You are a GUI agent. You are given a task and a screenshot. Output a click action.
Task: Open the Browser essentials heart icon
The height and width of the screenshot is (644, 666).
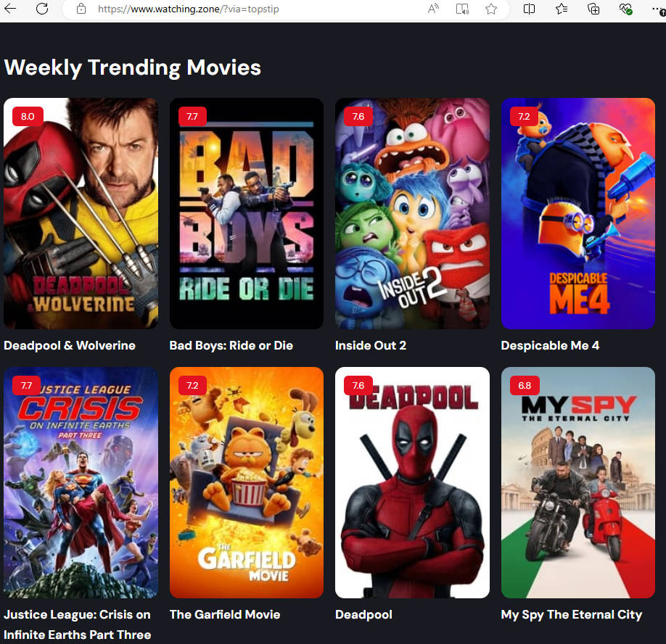625,9
